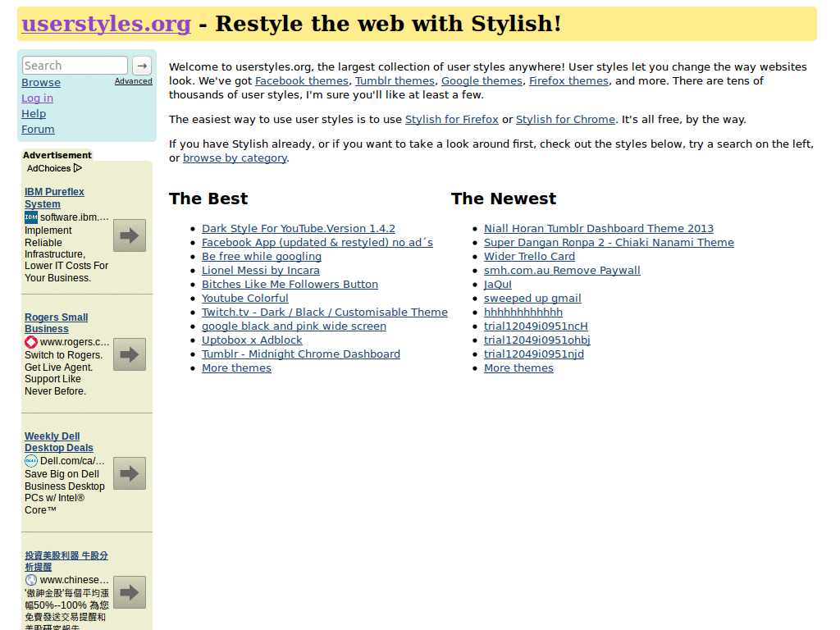
Task: Open Twitch.tv Dark / Black Customisable Theme
Action: tap(325, 313)
